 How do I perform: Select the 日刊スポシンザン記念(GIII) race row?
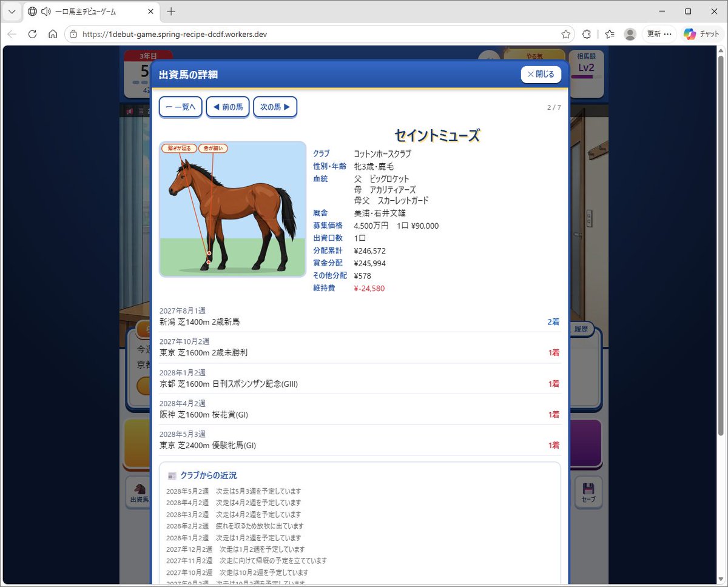coord(360,378)
